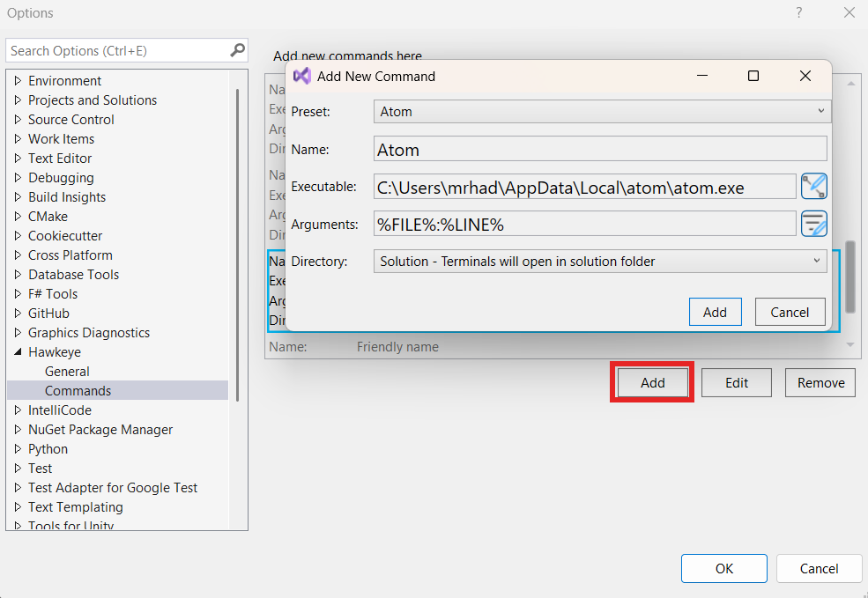Click the browse executable icon button
The width and height of the screenshot is (868, 598).
click(813, 187)
